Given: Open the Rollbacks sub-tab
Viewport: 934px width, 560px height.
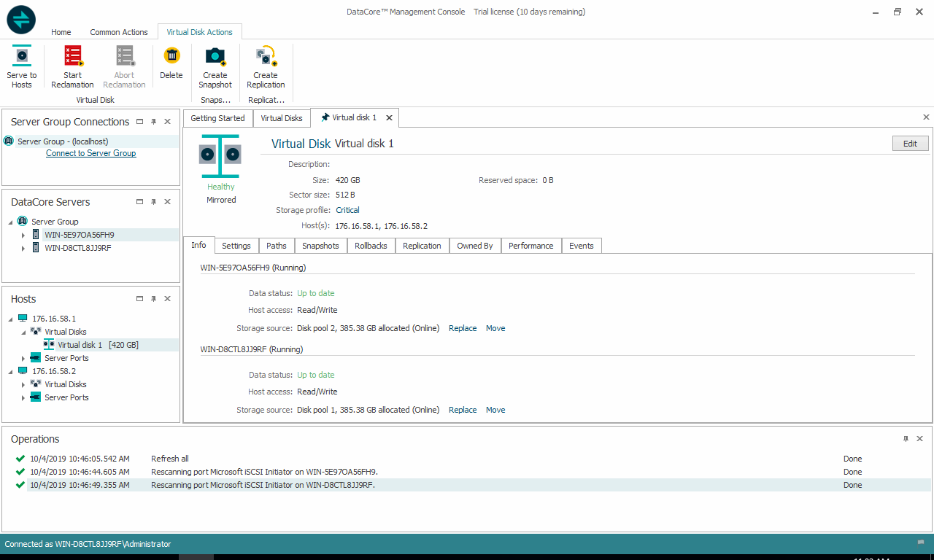Looking at the screenshot, I should click(x=371, y=246).
